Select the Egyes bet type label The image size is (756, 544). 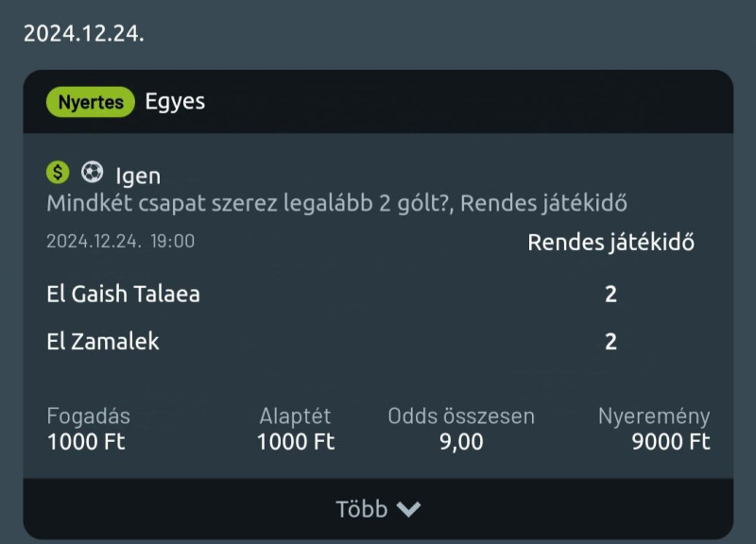click(x=175, y=102)
